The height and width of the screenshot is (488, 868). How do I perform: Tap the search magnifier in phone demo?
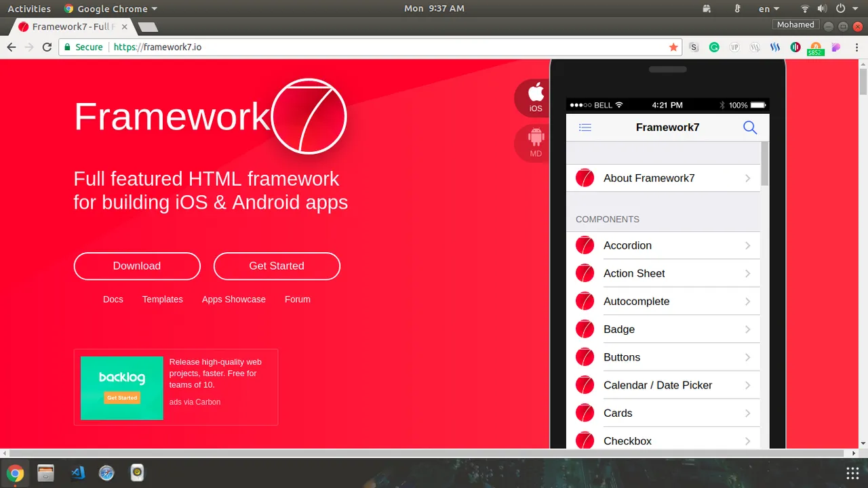click(750, 127)
